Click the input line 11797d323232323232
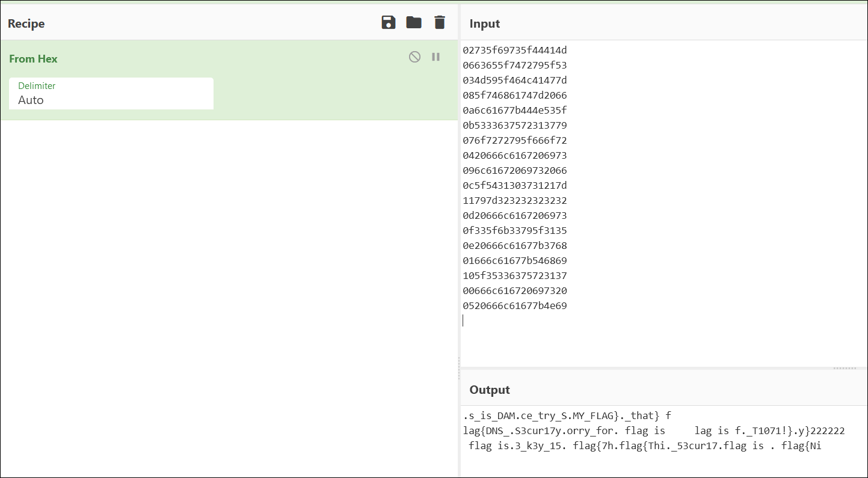868x478 pixels. coord(515,200)
